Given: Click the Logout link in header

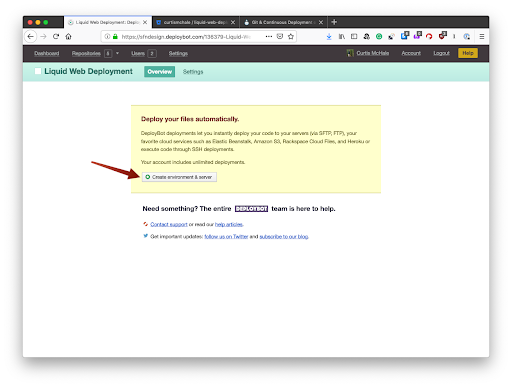Looking at the screenshot, I should pos(441,53).
